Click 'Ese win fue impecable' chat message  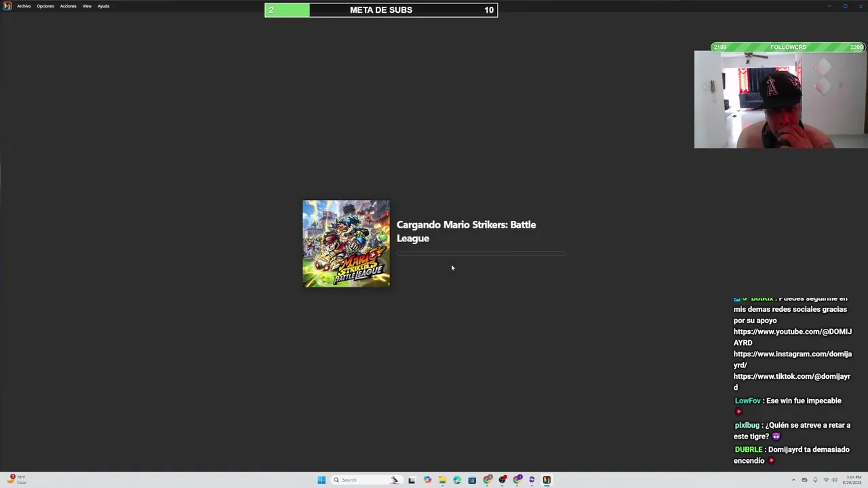pyautogui.click(x=804, y=401)
